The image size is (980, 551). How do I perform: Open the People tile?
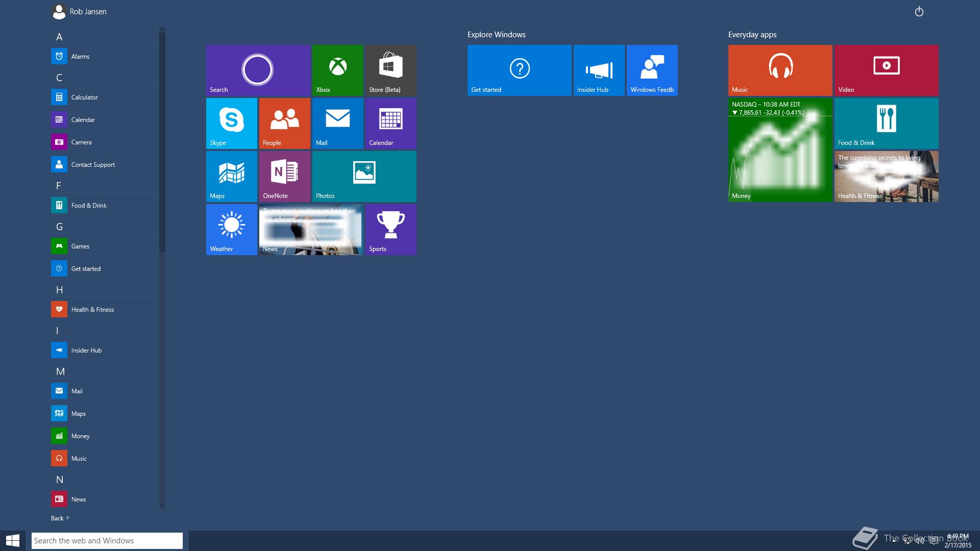(x=285, y=123)
